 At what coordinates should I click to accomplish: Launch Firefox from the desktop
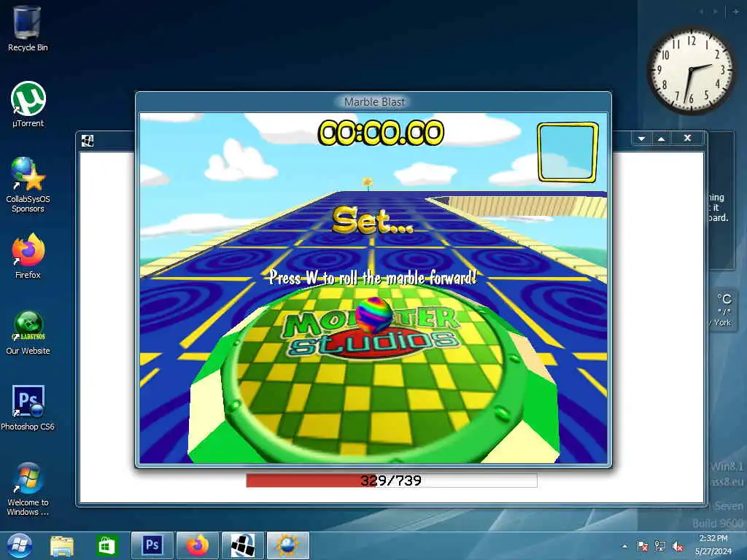[x=28, y=256]
